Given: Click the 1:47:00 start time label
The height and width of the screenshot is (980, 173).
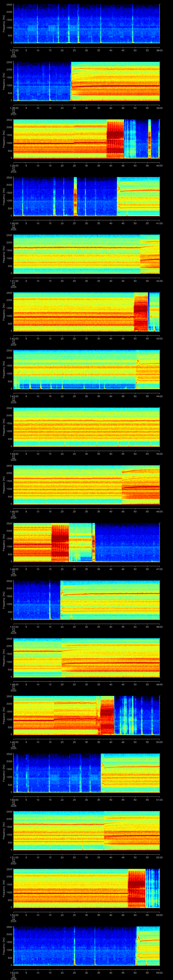Looking at the screenshot, I should tap(14, 627).
